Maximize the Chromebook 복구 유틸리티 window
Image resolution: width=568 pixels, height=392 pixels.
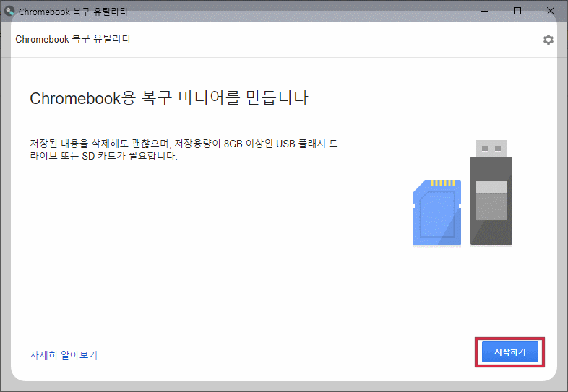(x=517, y=12)
